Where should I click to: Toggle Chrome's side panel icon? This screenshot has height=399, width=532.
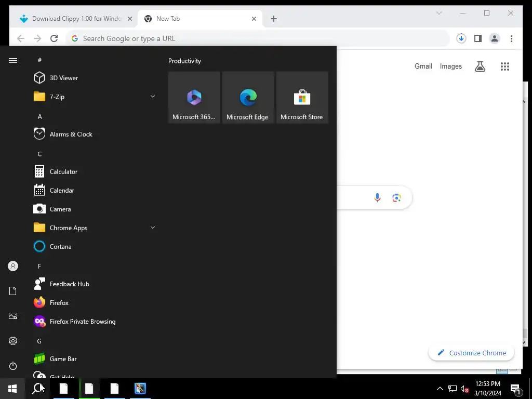[478, 38]
